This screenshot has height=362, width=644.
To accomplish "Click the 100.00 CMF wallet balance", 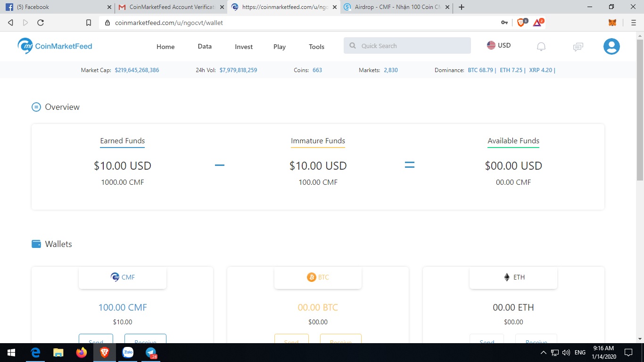I will tap(123, 307).
